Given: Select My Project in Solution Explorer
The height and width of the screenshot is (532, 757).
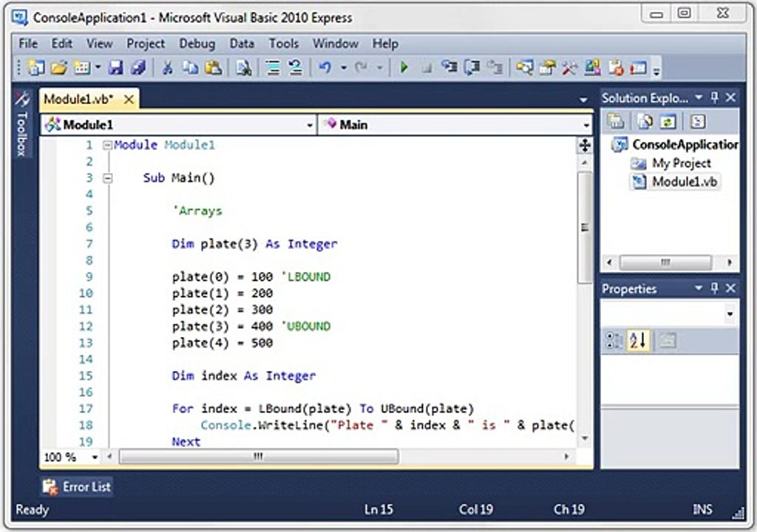Looking at the screenshot, I should pyautogui.click(x=681, y=163).
